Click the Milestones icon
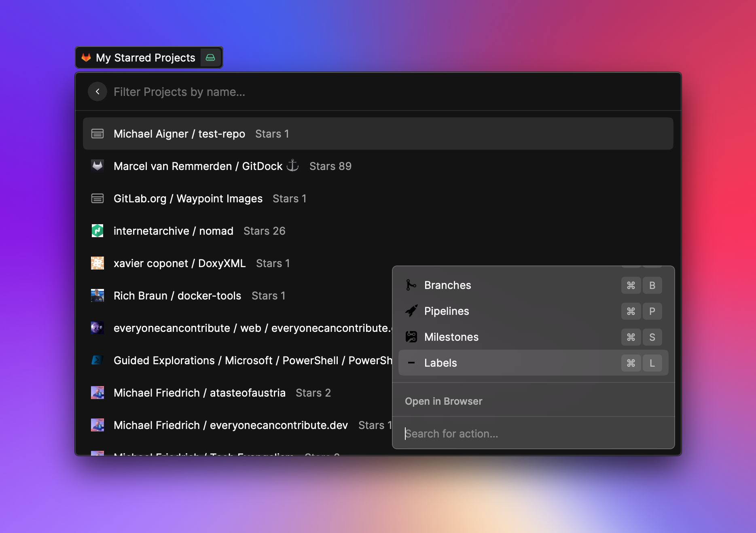The width and height of the screenshot is (756, 533). [411, 337]
